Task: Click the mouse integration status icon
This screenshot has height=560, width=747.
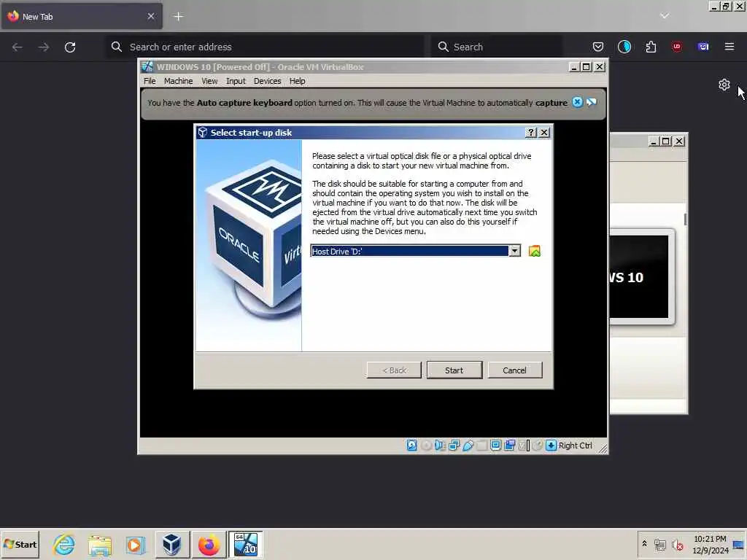Action: (537, 446)
